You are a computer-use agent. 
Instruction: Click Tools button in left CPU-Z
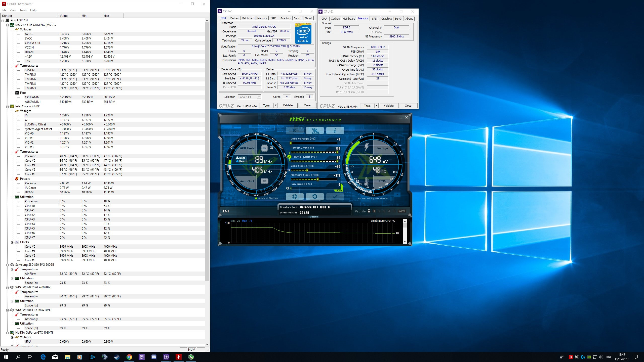pos(266,105)
